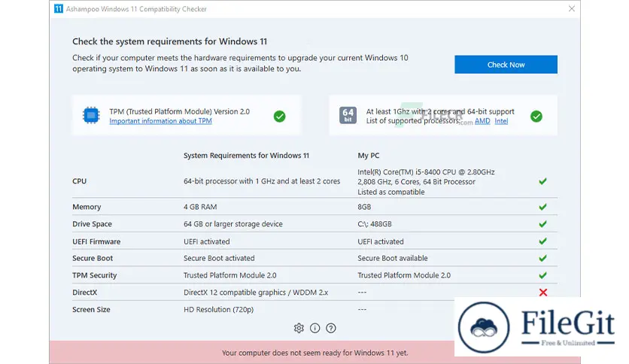Select the 'Drive Space' row label
The image size is (629, 364).
coord(92,224)
